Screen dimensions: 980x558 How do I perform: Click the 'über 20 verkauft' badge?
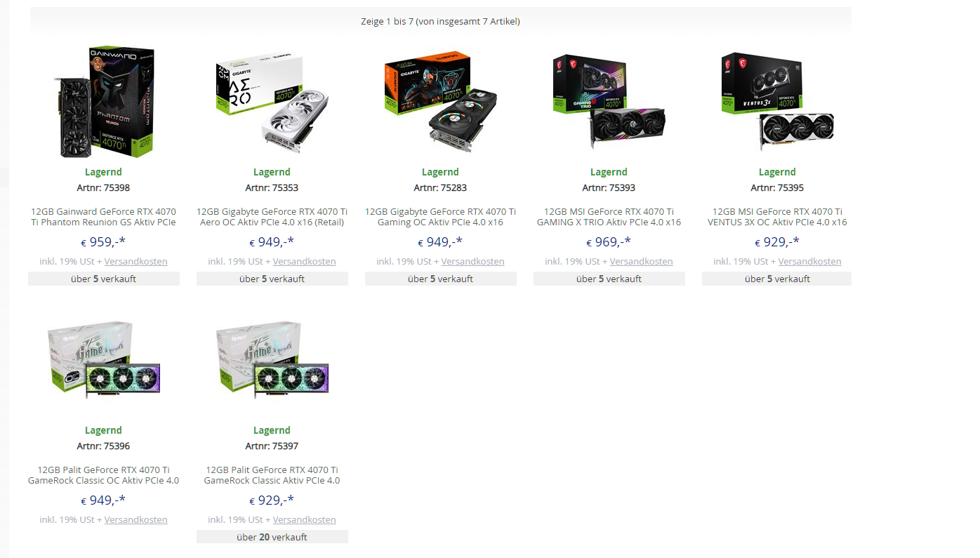(272, 537)
